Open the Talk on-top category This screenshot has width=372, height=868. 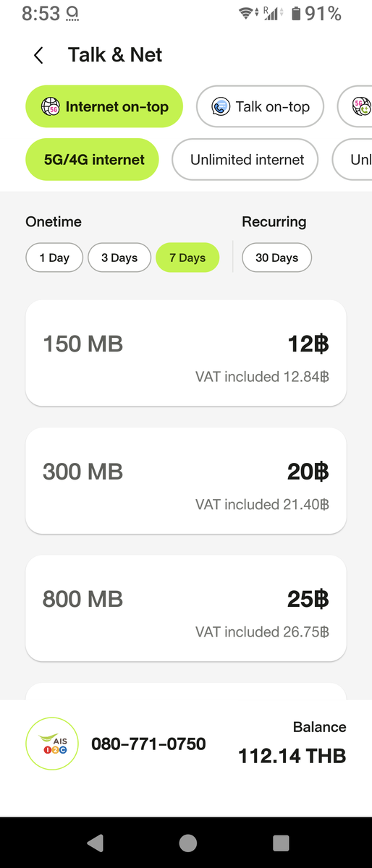click(261, 107)
